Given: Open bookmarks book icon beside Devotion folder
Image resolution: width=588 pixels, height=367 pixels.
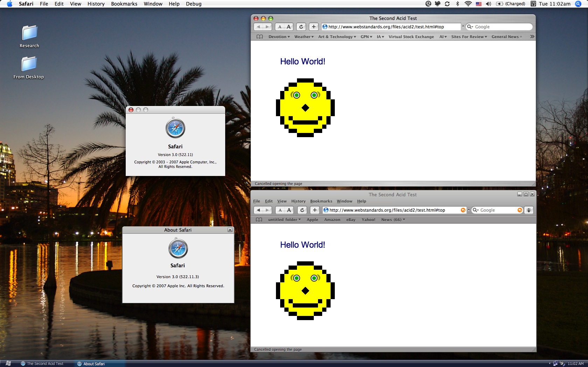Looking at the screenshot, I should [x=260, y=37].
